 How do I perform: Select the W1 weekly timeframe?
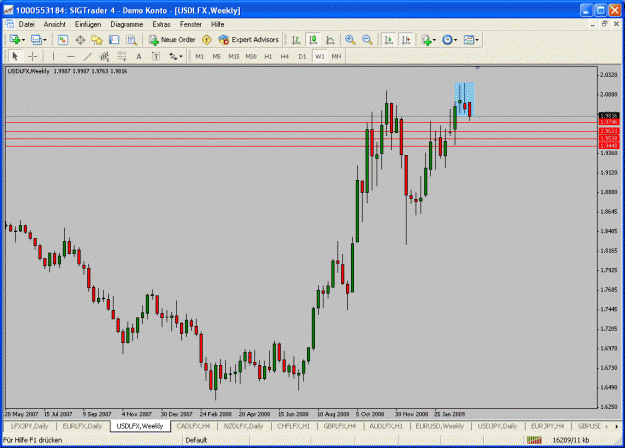320,57
